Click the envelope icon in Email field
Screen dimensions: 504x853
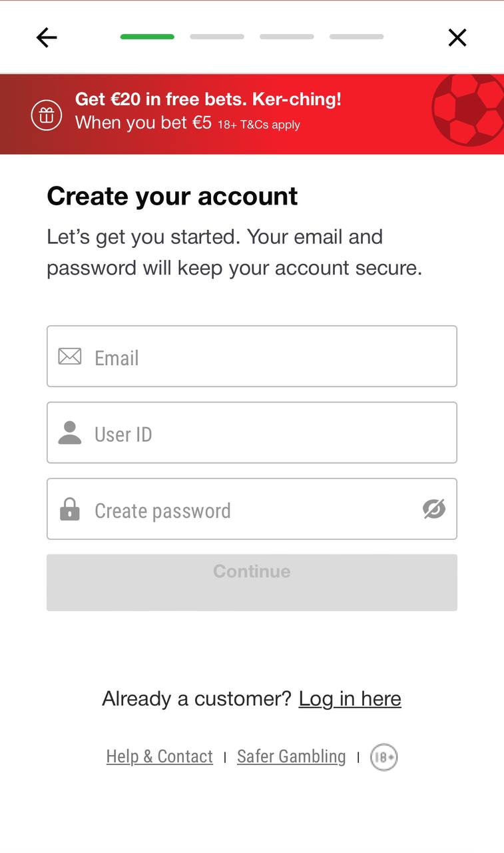pos(70,357)
